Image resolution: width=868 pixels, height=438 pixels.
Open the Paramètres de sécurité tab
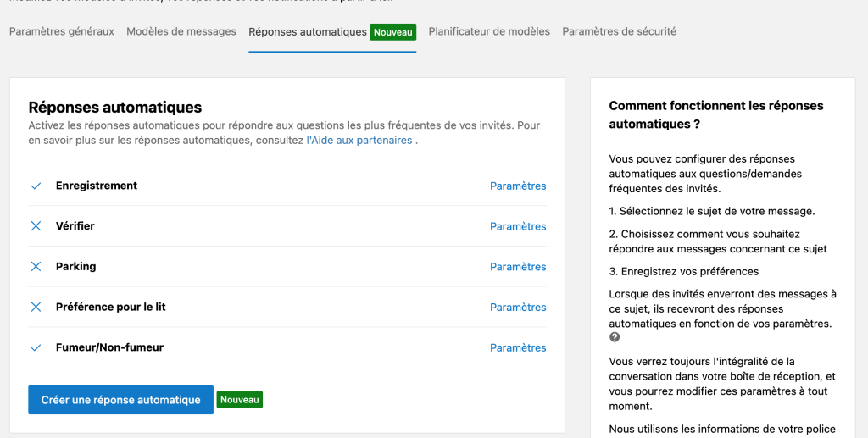[x=619, y=31]
